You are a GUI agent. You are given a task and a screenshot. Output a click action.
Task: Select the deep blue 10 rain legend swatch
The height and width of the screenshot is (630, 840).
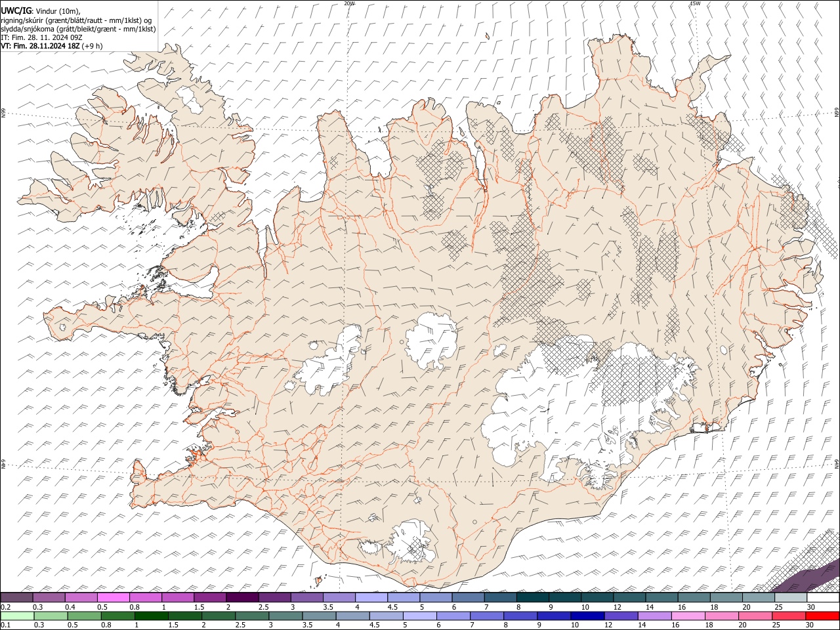coord(586,616)
